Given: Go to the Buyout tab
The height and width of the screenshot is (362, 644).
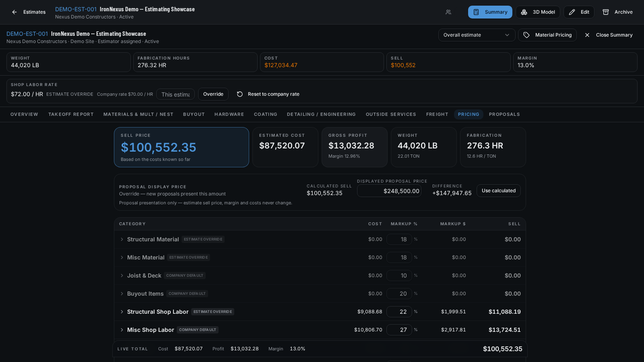Looking at the screenshot, I should [194, 114].
